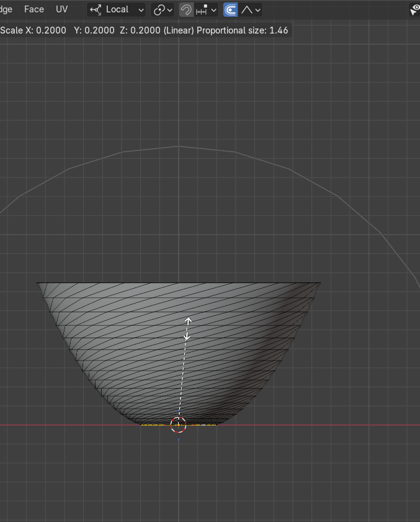Screen dimensions: 420x522
Task: Open the snapping options dropdown
Action: coord(207,10)
